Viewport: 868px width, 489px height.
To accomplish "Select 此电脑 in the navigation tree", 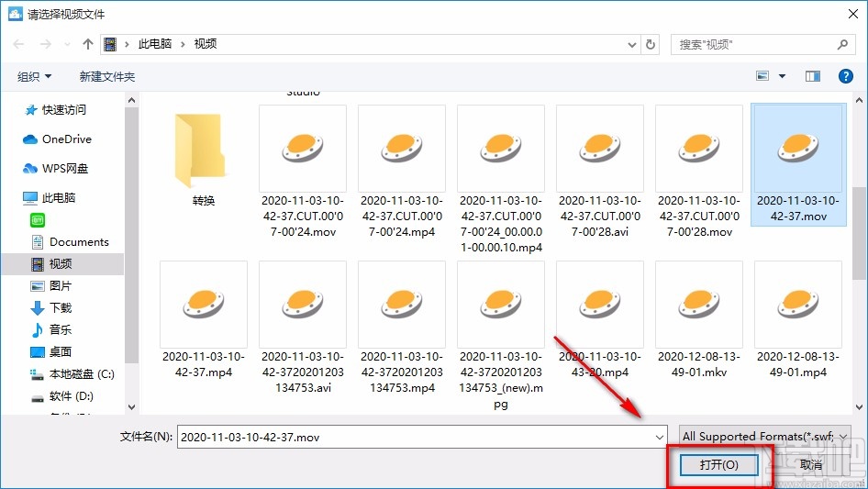I will click(50, 197).
